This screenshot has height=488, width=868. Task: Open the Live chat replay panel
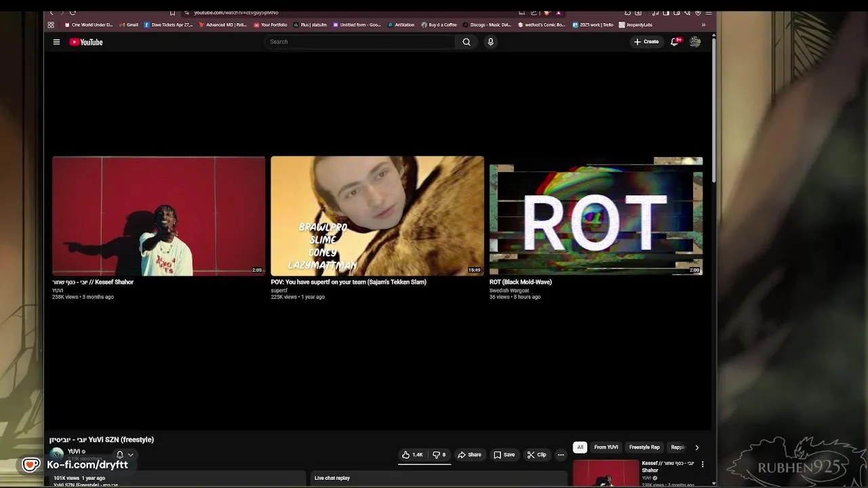coord(438,479)
